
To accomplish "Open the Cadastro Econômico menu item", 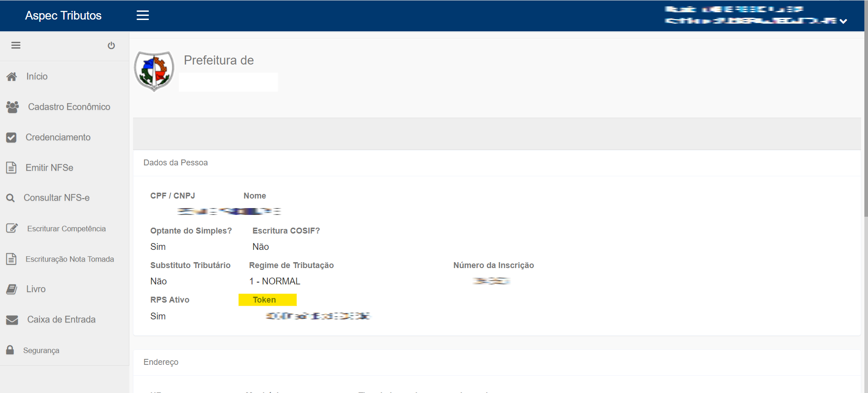I will tap(69, 107).
